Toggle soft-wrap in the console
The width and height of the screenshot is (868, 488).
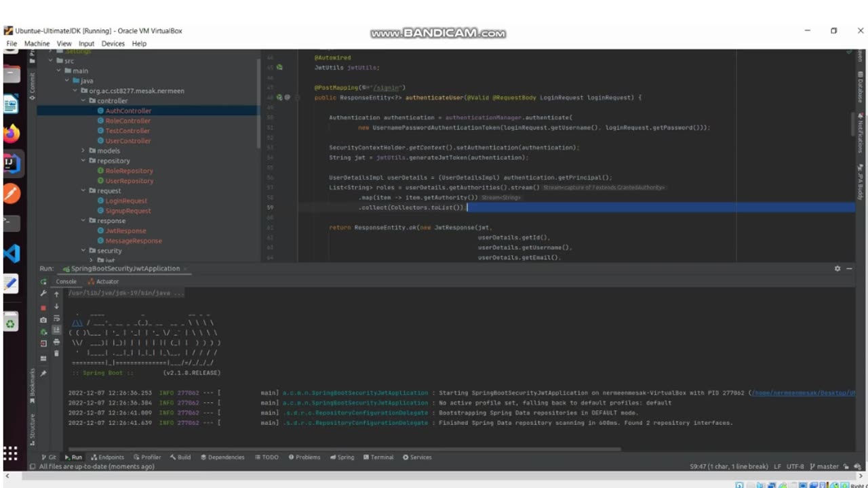[x=56, y=319]
